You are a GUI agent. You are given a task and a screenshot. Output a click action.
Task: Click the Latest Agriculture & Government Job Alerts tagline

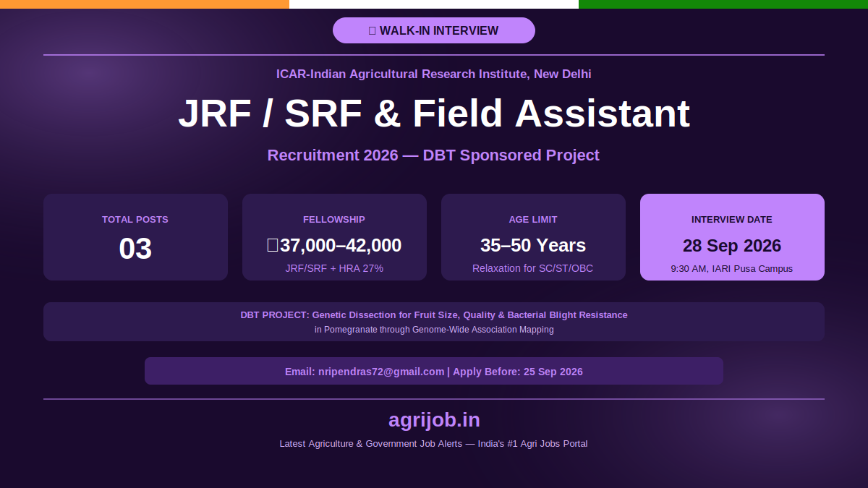click(x=434, y=444)
